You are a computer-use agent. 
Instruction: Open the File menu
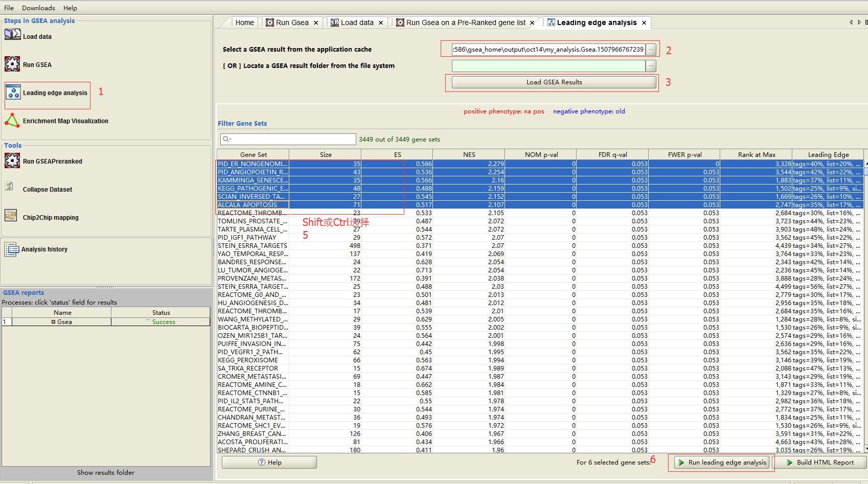point(9,8)
